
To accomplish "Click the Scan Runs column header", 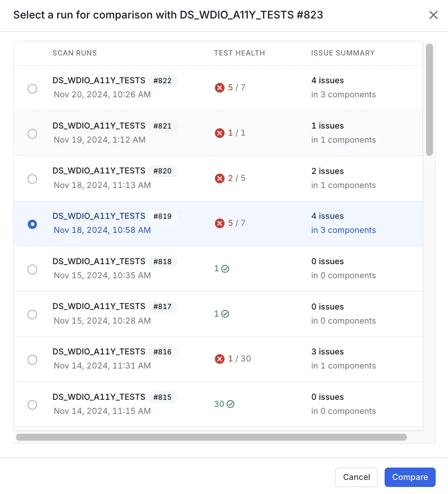I will click(74, 53).
